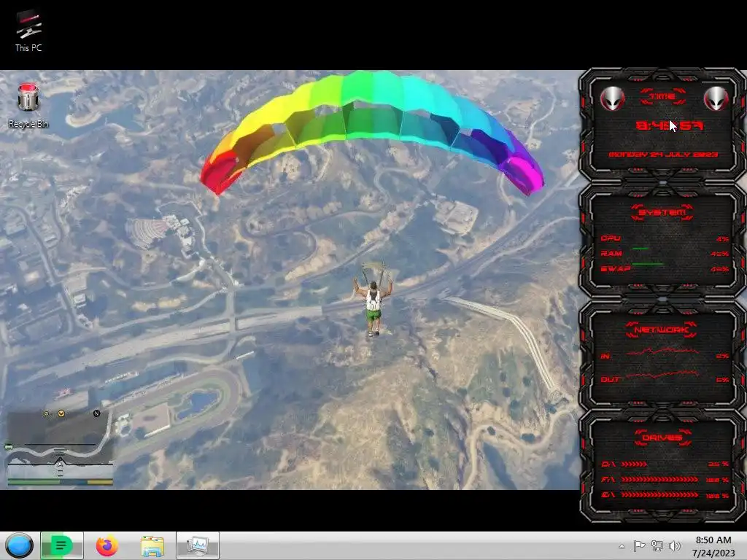This screenshot has width=747, height=560.
Task: Open the Start menu orb
Action: coord(20,545)
